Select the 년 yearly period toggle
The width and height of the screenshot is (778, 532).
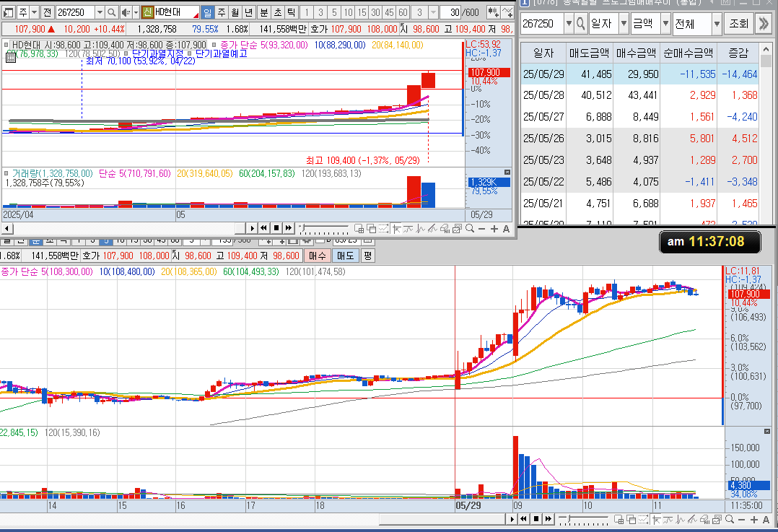[x=249, y=12]
